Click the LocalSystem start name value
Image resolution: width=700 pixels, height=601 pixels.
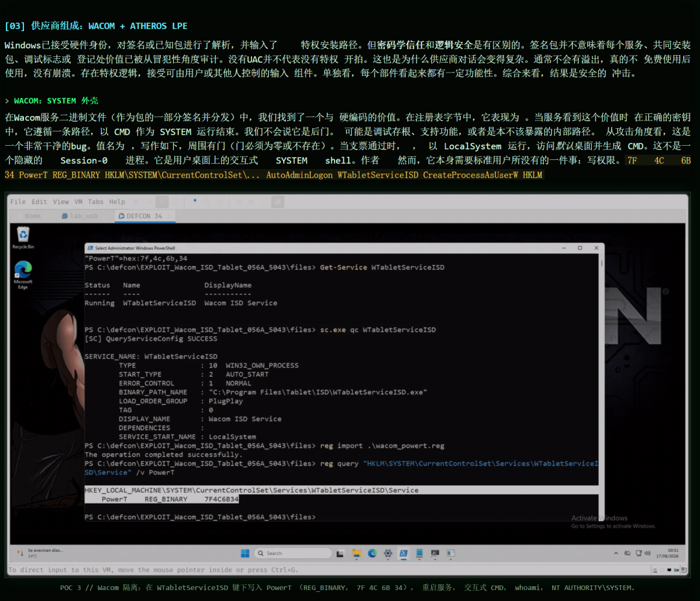click(232, 437)
